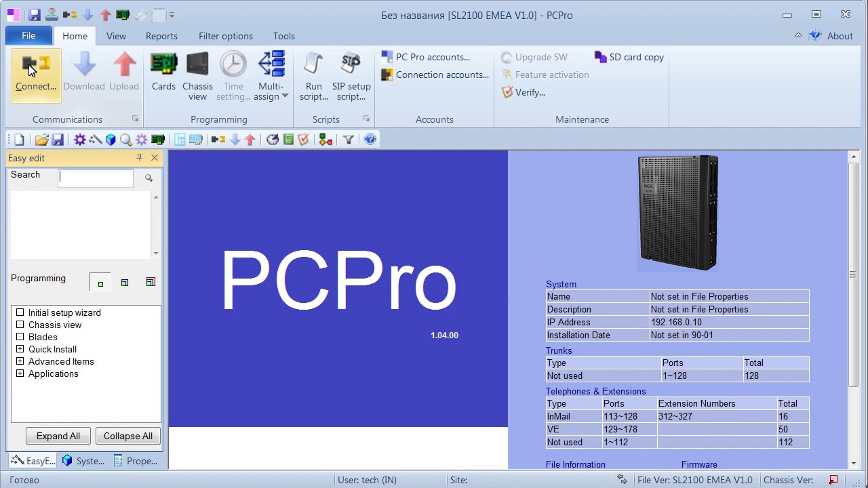Click the blue help icon in lower toolbar
The image size is (868, 488).
click(x=370, y=140)
